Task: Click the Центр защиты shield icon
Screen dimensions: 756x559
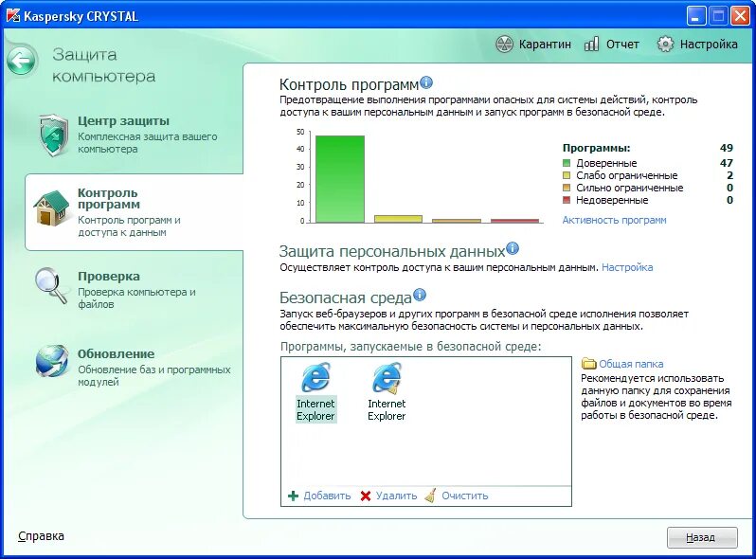Action: click(54, 135)
